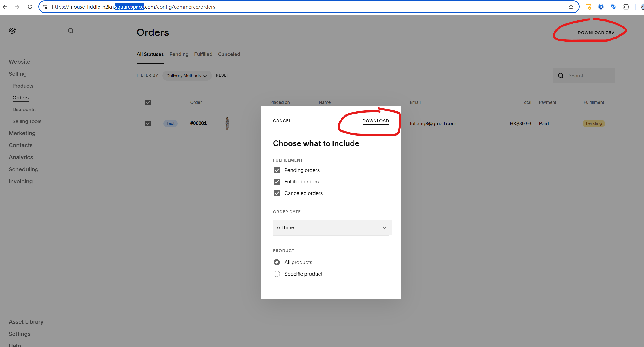Open Website in sidebar
Image resolution: width=644 pixels, height=347 pixels.
click(x=19, y=62)
